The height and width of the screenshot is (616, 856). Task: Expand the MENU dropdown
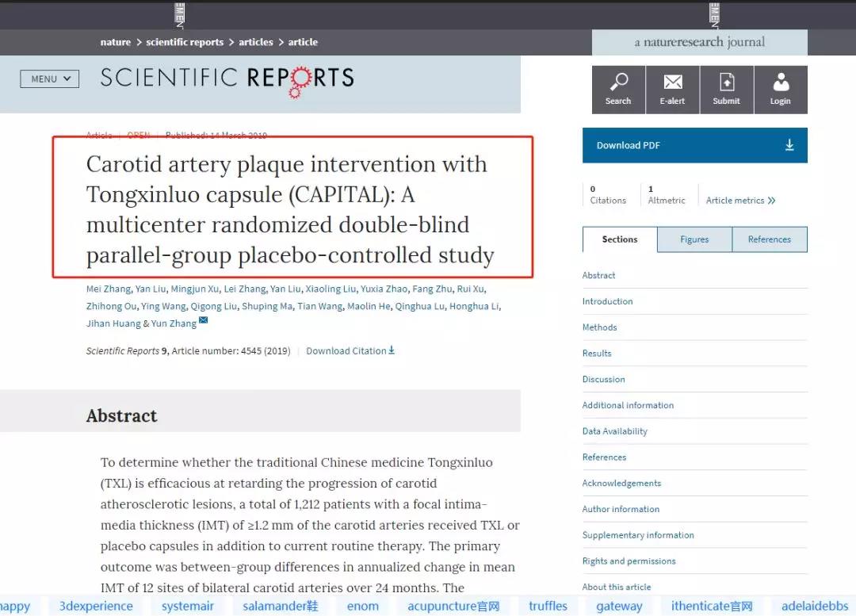point(49,78)
